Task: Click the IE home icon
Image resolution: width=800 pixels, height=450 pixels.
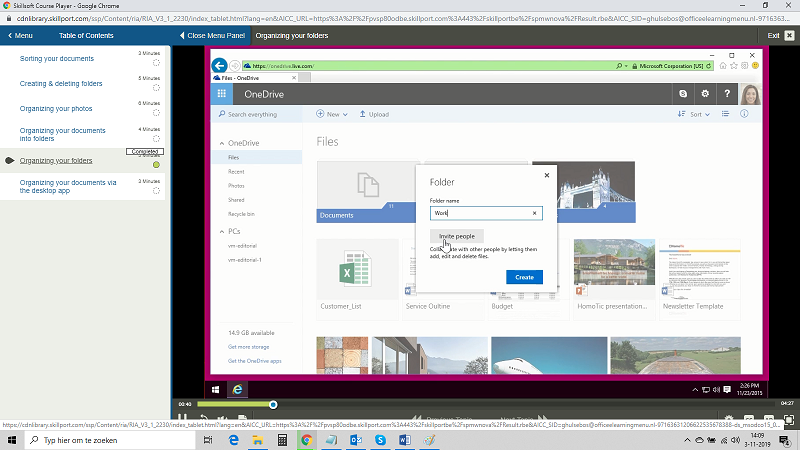Action: point(723,66)
